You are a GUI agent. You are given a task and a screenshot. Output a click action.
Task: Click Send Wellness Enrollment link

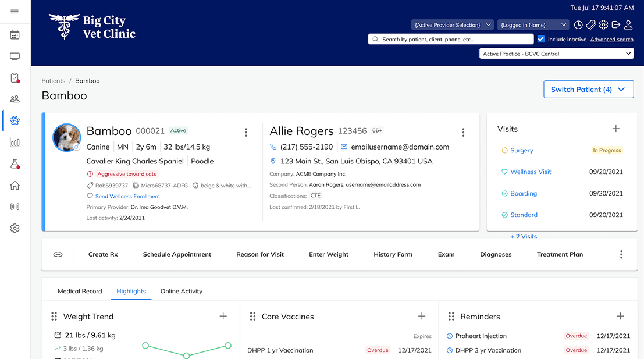point(127,197)
